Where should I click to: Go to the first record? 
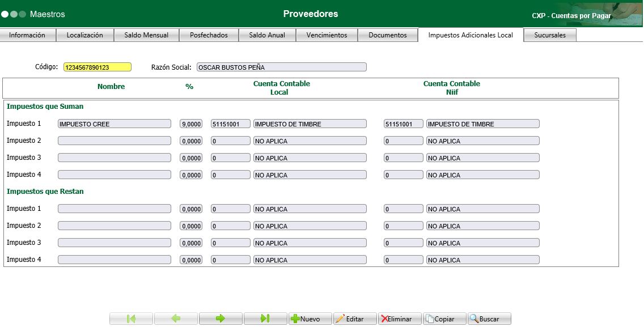tap(131, 319)
